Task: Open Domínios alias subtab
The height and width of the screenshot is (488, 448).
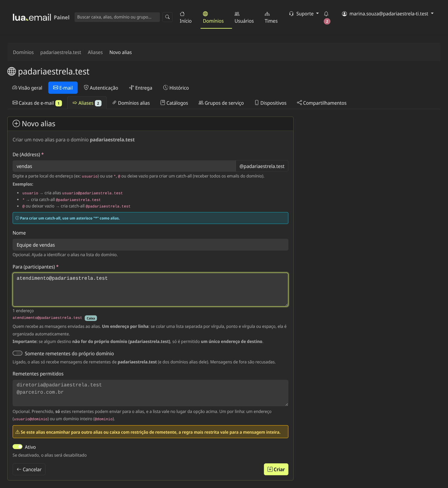Action: pyautogui.click(x=131, y=103)
